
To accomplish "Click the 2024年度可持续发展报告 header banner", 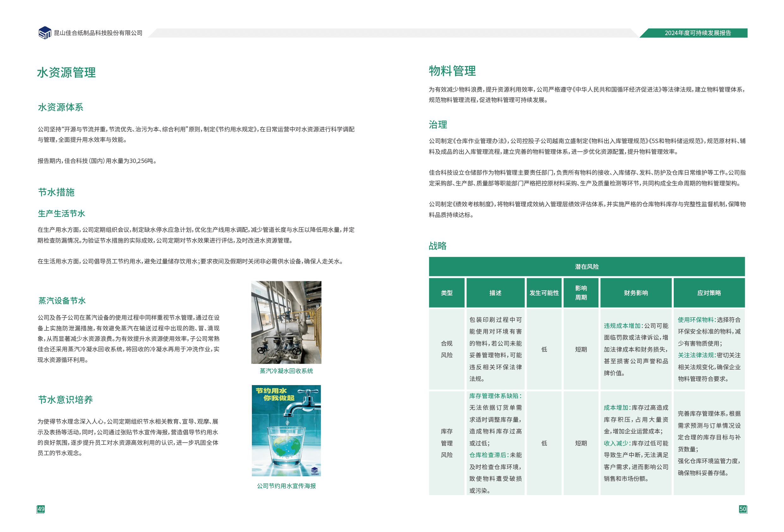I will click(x=697, y=33).
